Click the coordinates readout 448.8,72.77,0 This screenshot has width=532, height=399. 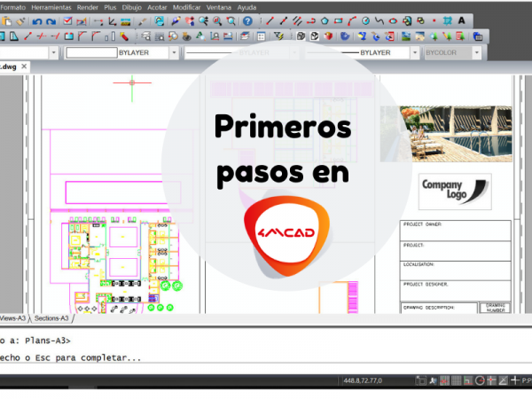[363, 380]
